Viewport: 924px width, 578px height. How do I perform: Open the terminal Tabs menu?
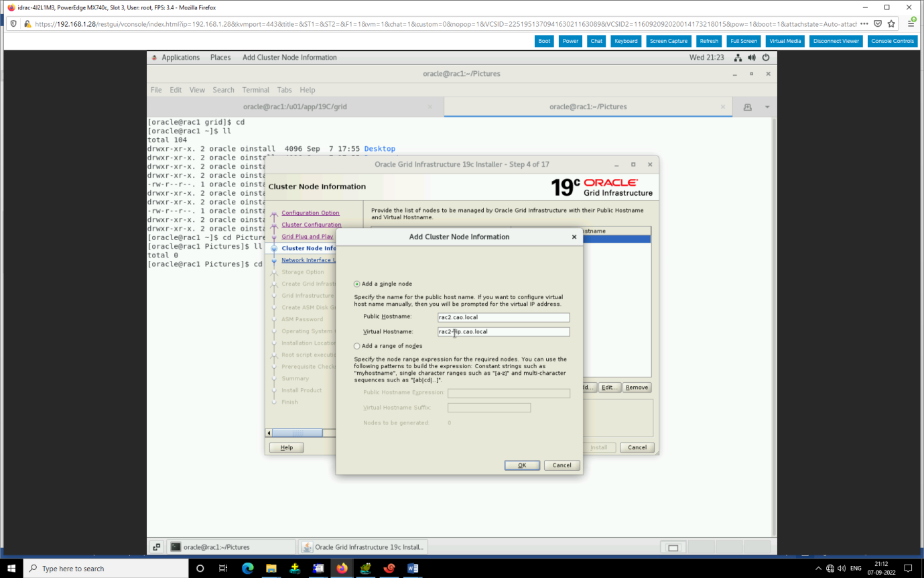click(285, 90)
